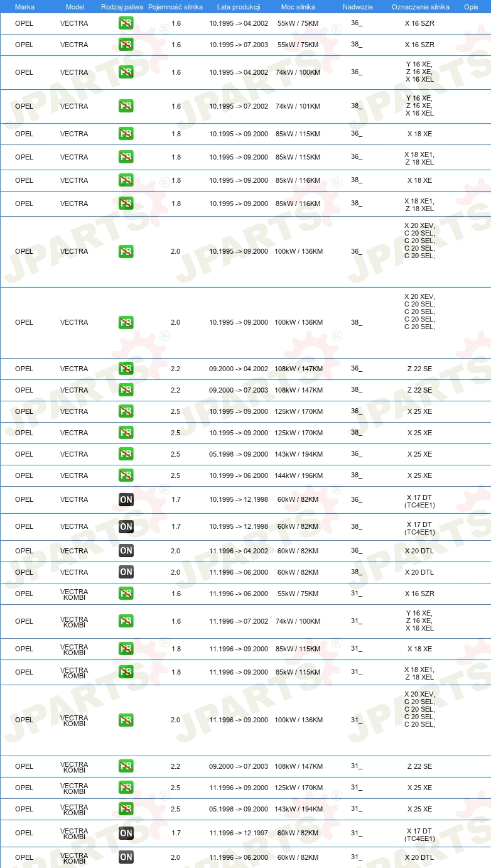The image size is (491, 868).
Task: Click the Model column header
Action: tap(75, 7)
